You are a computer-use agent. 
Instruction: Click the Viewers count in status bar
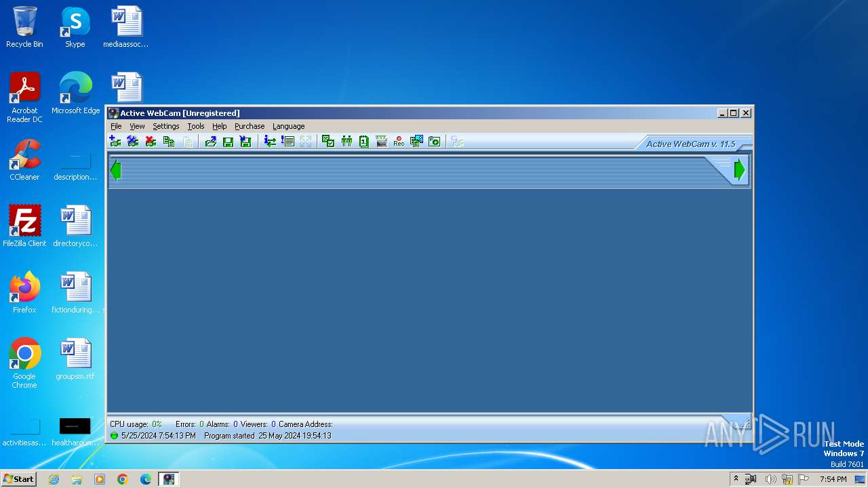258,424
